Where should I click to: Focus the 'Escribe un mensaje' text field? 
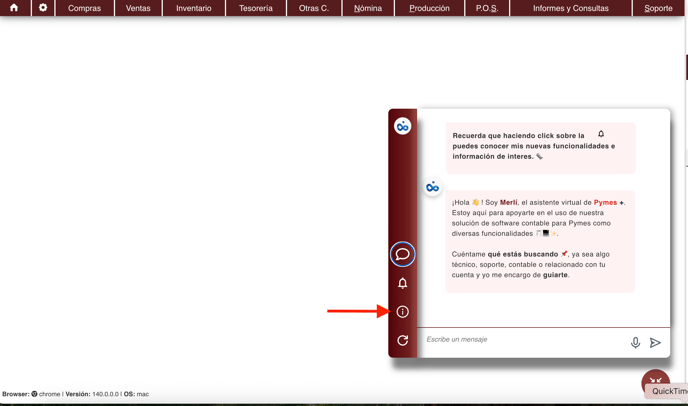click(520, 340)
